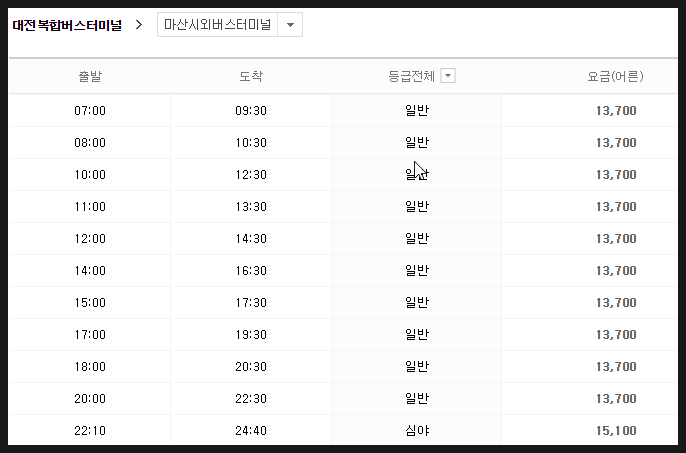Click 일반 grade in the 17:00 row

click(x=417, y=334)
